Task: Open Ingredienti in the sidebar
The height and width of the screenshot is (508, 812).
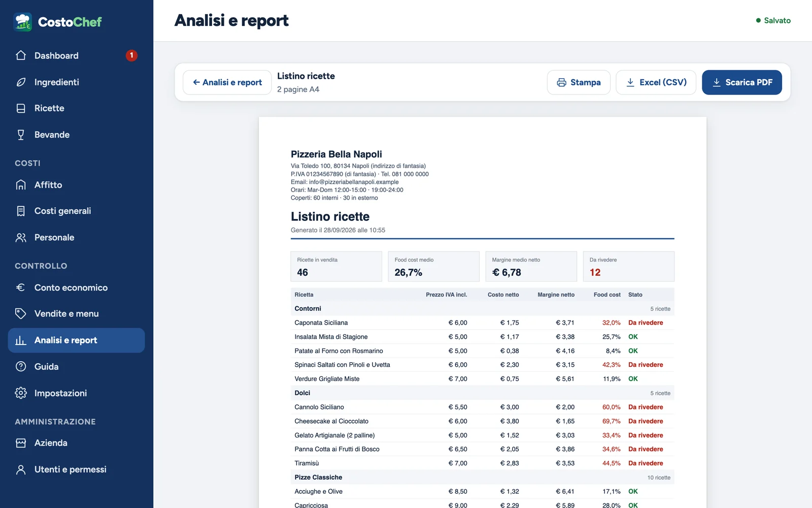Action: (x=77, y=82)
